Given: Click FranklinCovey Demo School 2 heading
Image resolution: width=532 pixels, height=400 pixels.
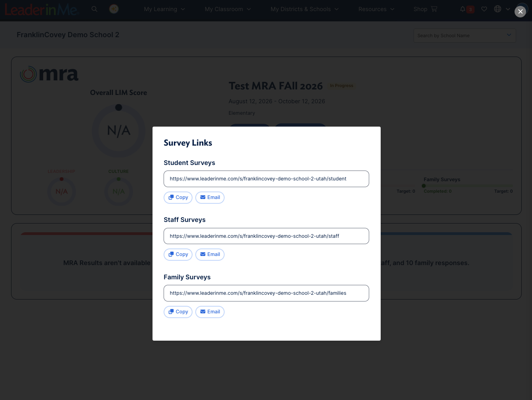Looking at the screenshot, I should (x=68, y=35).
